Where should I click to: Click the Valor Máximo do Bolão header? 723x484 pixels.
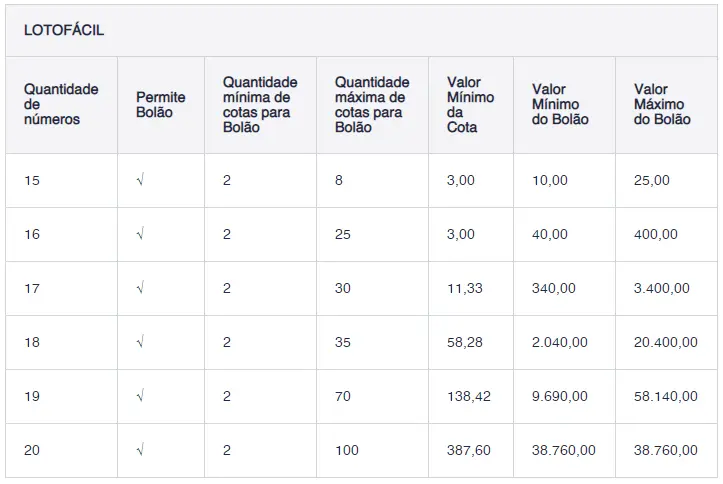click(x=662, y=105)
